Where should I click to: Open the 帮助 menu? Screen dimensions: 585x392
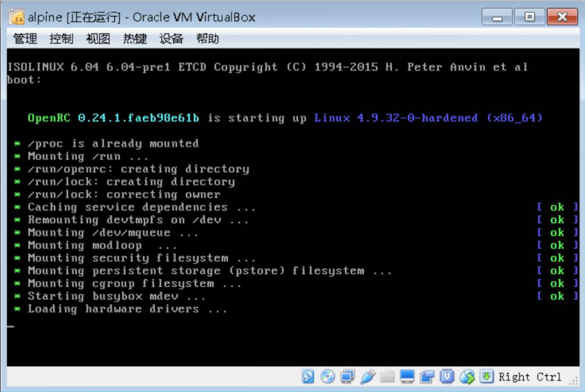click(x=208, y=38)
